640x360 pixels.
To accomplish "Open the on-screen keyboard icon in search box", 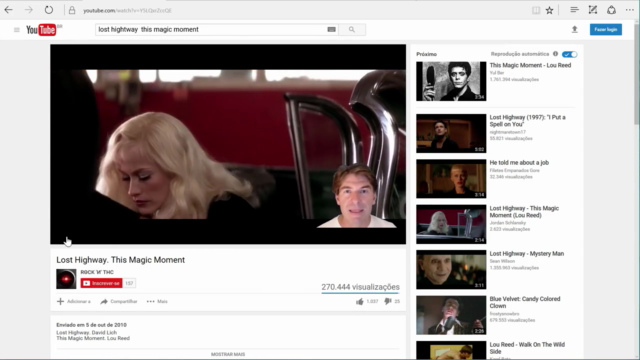I will pos(331,29).
